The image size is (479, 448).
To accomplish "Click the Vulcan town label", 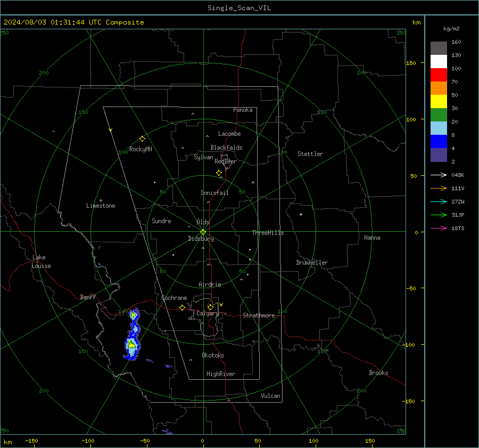I will 270,396.
